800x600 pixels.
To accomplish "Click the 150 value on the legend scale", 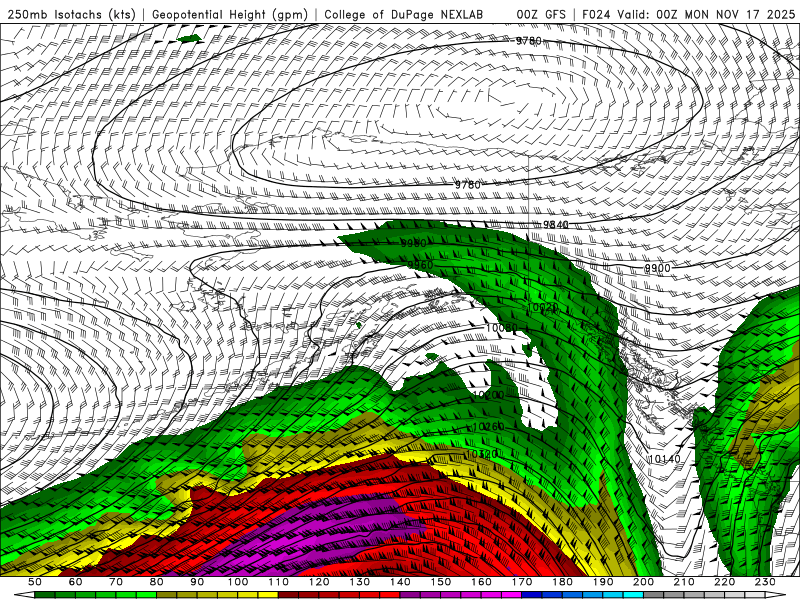I will click(x=441, y=582).
